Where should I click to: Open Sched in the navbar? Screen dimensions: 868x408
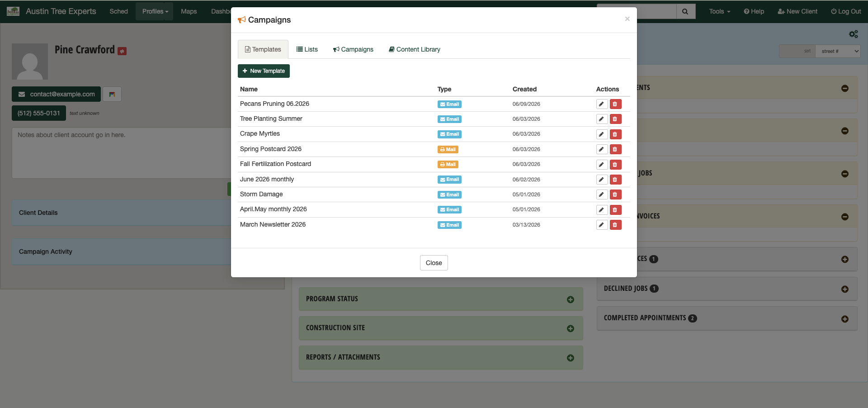[118, 11]
